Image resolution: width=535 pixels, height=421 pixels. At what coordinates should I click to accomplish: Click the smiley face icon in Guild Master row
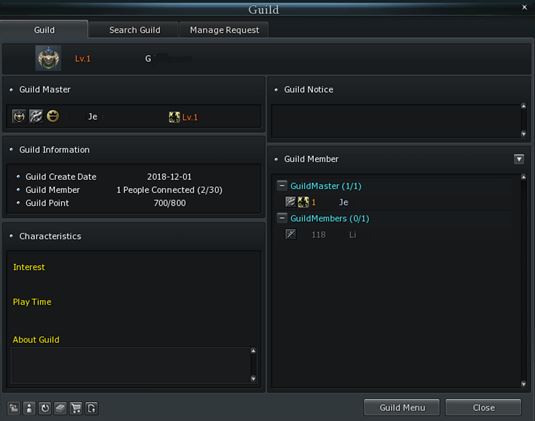pyautogui.click(x=53, y=116)
